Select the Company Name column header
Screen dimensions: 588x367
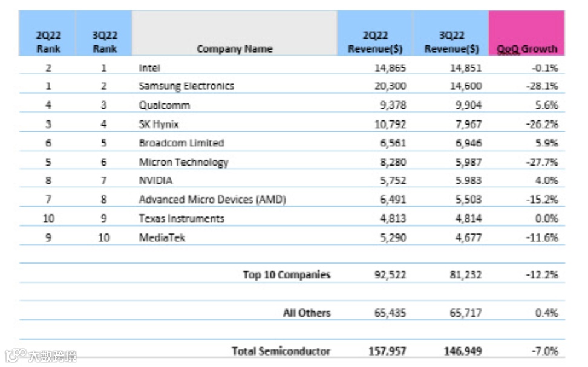pyautogui.click(x=234, y=33)
